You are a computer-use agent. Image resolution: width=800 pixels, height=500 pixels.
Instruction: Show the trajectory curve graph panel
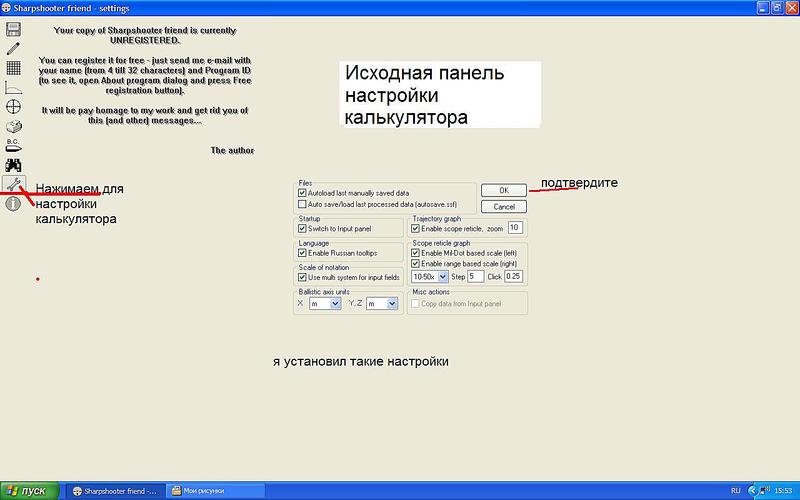pos(13,87)
